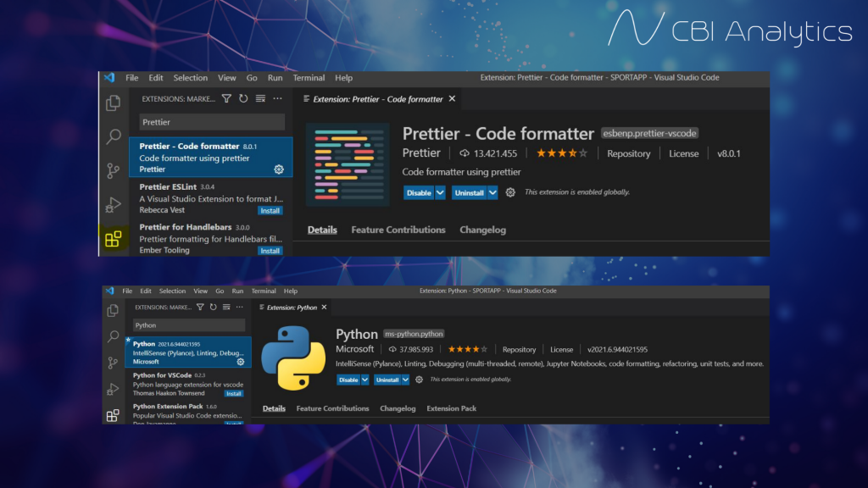This screenshot has width=868, height=488.
Task: Install the Prettier ESLint extension
Action: click(x=270, y=211)
